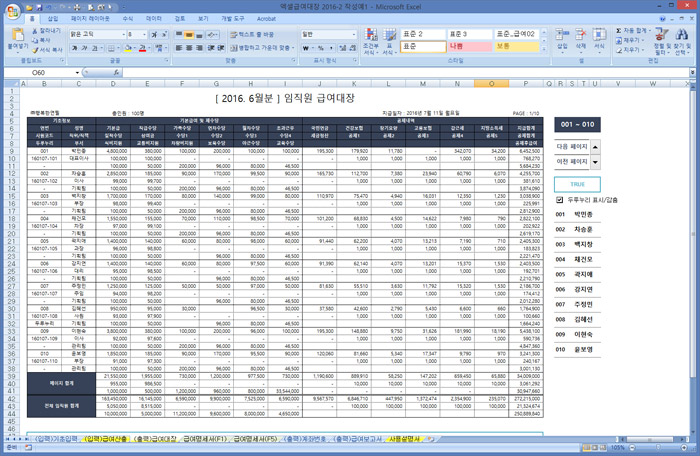The height and width of the screenshot is (456, 700).
Task: Click decrease indent icon
Action: 211,48
